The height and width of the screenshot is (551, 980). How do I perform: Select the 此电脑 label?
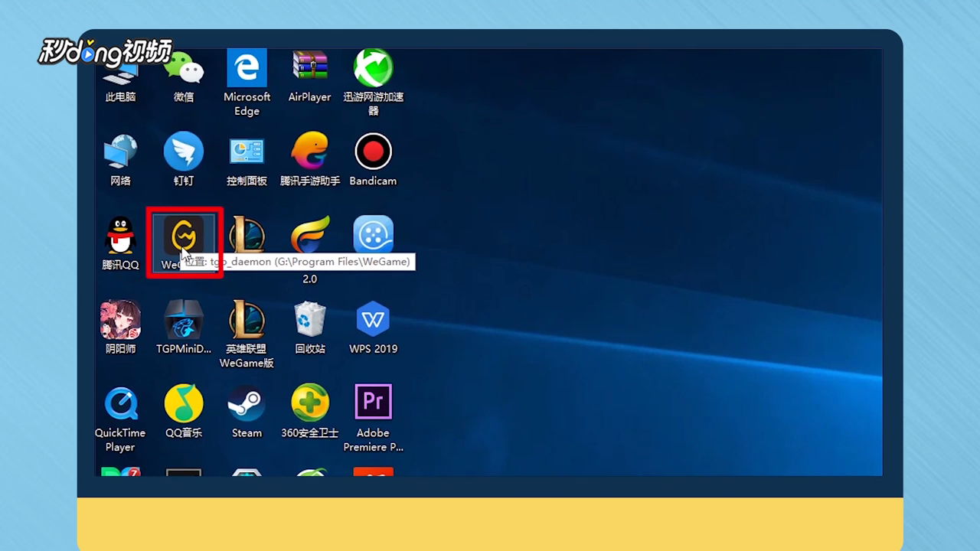(120, 97)
